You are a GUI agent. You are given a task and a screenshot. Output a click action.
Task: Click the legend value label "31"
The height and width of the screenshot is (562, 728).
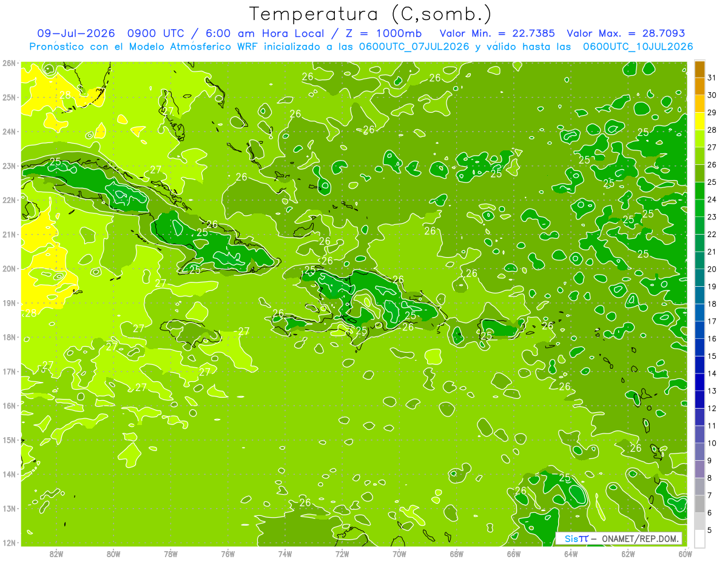(712, 78)
